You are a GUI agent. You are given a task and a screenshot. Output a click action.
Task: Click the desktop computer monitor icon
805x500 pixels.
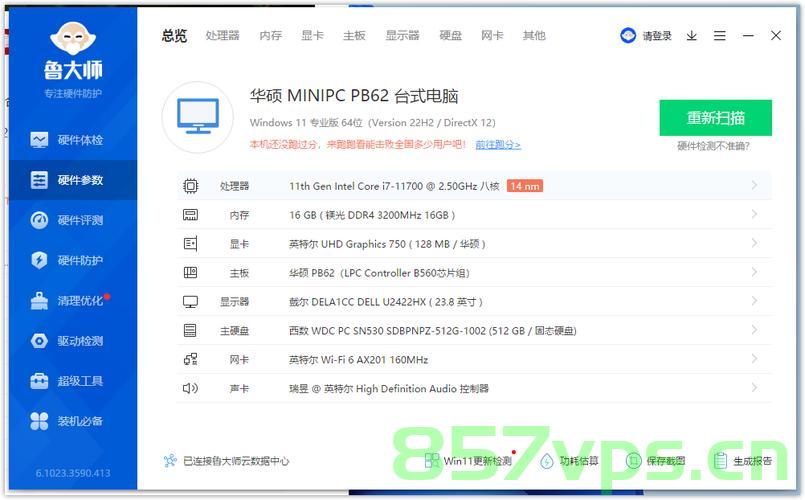198,117
